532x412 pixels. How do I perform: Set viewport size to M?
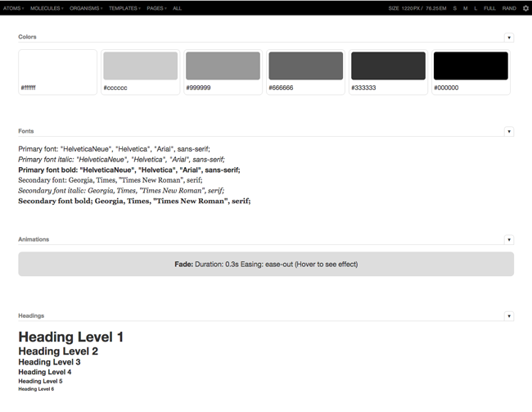point(465,8)
